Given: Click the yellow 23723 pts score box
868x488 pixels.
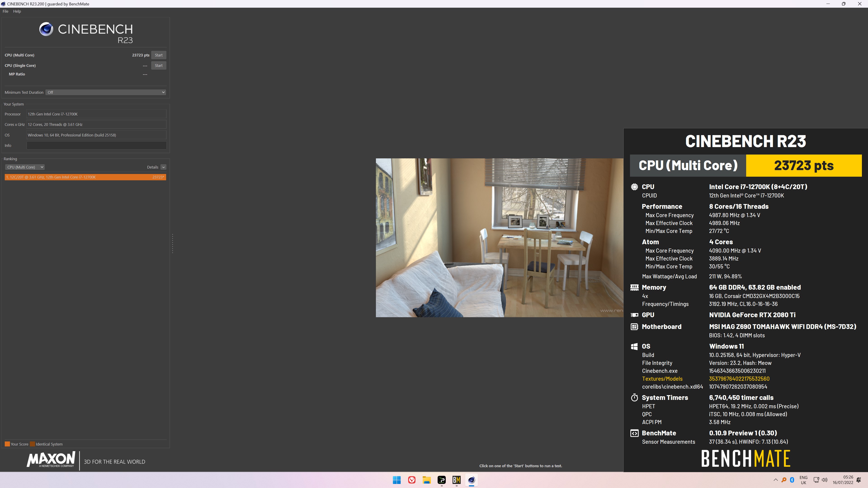Looking at the screenshot, I should point(804,165).
